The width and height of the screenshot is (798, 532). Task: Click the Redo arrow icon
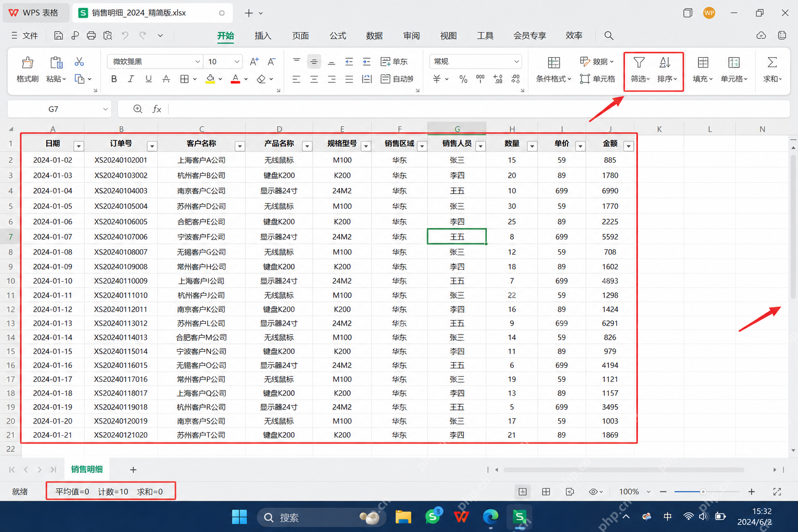143,35
